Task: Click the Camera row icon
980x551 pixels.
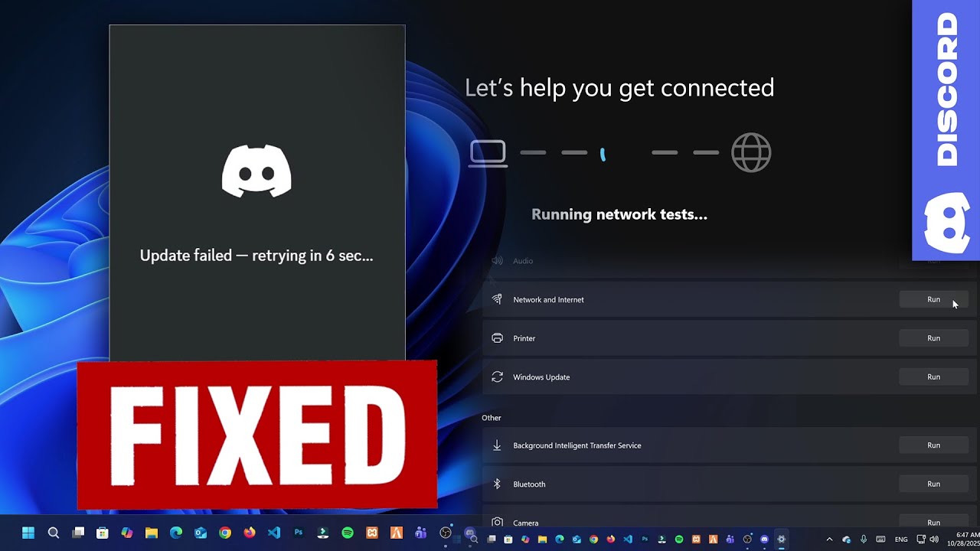Action: [x=497, y=522]
